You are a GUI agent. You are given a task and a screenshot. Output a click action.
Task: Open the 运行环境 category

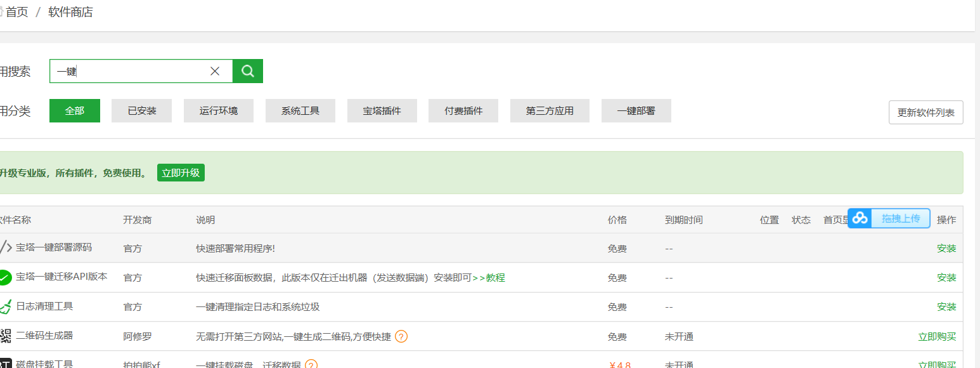(219, 110)
